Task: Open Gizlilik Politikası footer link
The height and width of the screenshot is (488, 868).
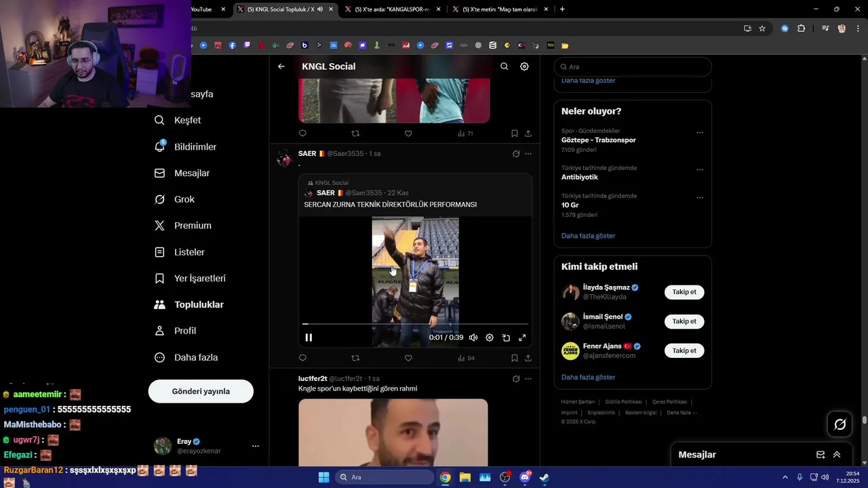Action: pyautogui.click(x=623, y=402)
